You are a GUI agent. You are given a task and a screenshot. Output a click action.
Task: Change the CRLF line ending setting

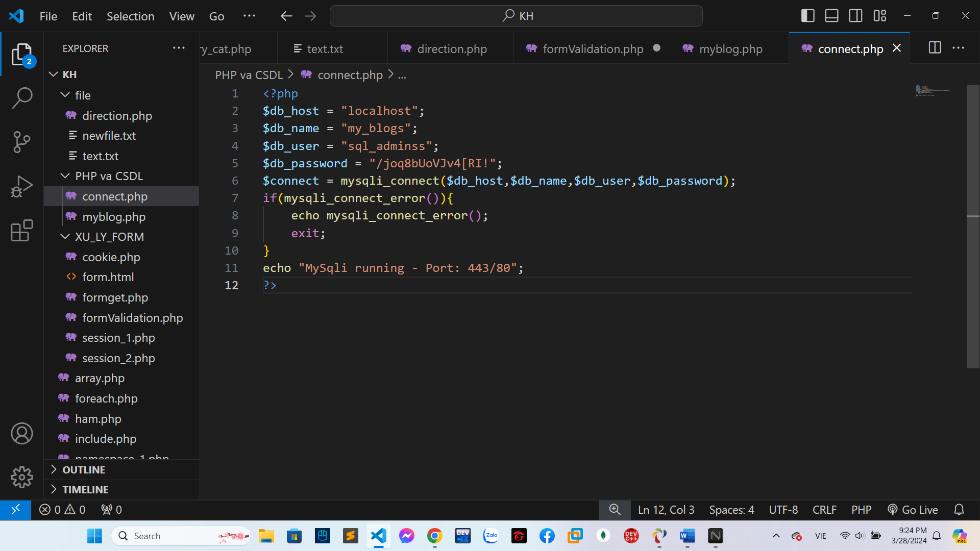point(824,510)
